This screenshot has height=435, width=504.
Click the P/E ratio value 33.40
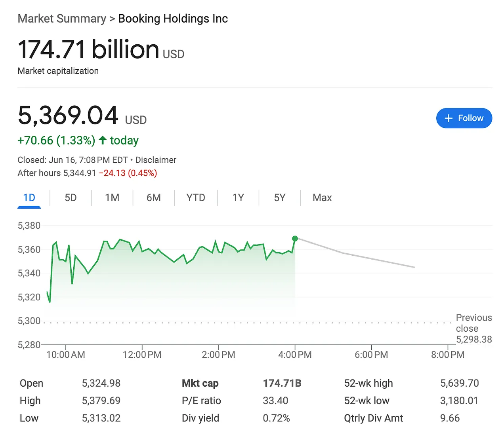coord(275,401)
